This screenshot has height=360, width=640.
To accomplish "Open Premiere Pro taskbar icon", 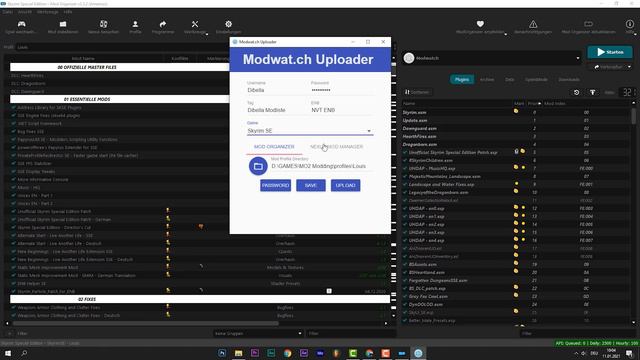I will (x=255, y=353).
